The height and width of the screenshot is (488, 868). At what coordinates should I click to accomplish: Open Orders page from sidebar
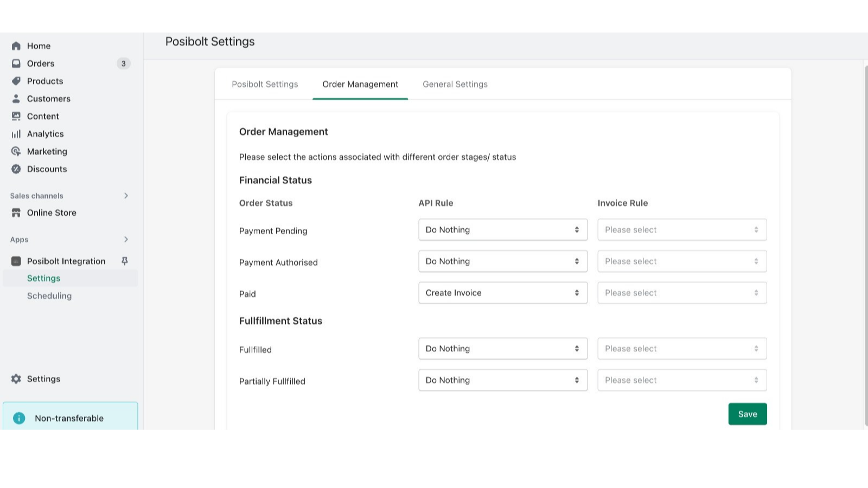[41, 63]
